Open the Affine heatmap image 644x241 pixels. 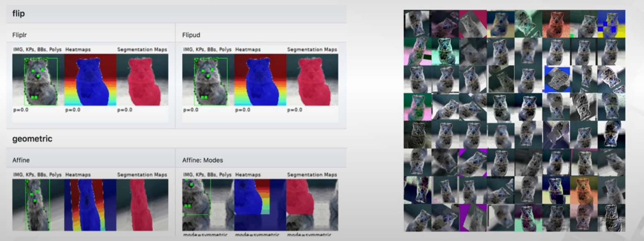tap(90, 205)
